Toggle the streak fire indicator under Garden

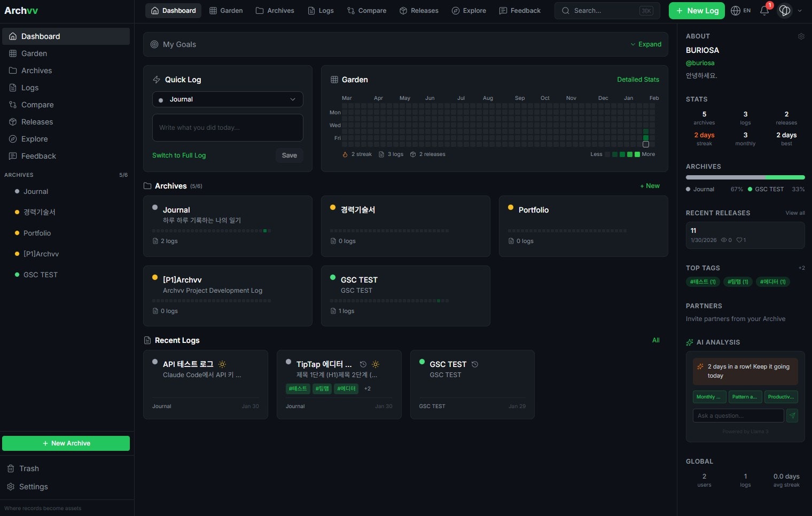tap(345, 154)
